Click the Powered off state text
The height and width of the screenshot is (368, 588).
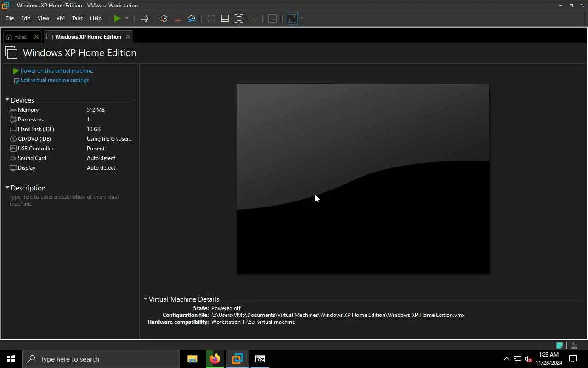tap(226, 308)
